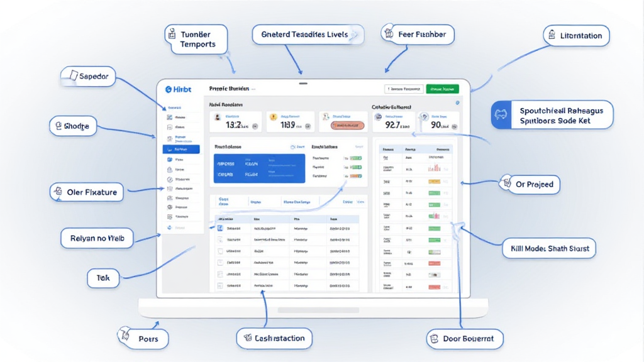Viewport: 644px width, 362px height.
Task: Switch to the Plame Donlarge tab
Action: tap(297, 202)
